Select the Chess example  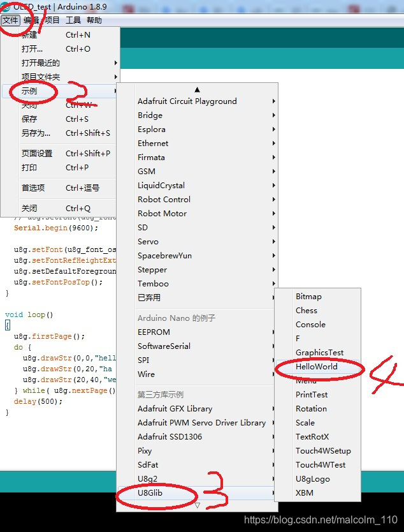tap(317, 311)
